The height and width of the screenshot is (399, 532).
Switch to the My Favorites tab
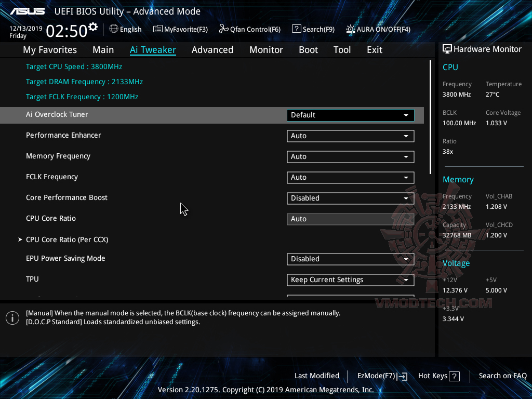point(50,50)
